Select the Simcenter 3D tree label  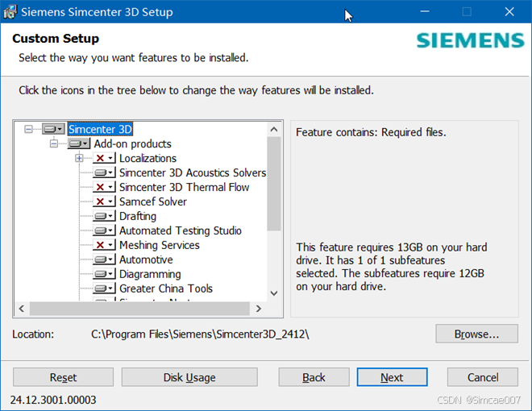100,129
